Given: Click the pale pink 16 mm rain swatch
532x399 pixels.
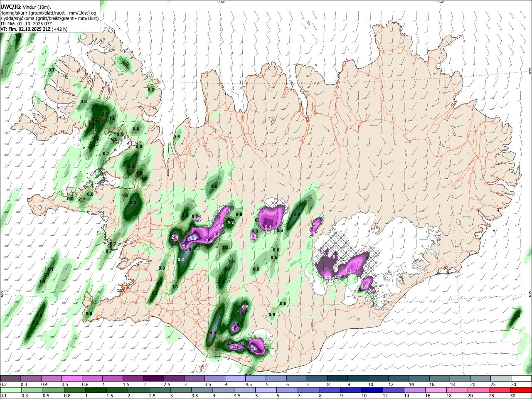Looking at the screenshot, I should [x=436, y=390].
